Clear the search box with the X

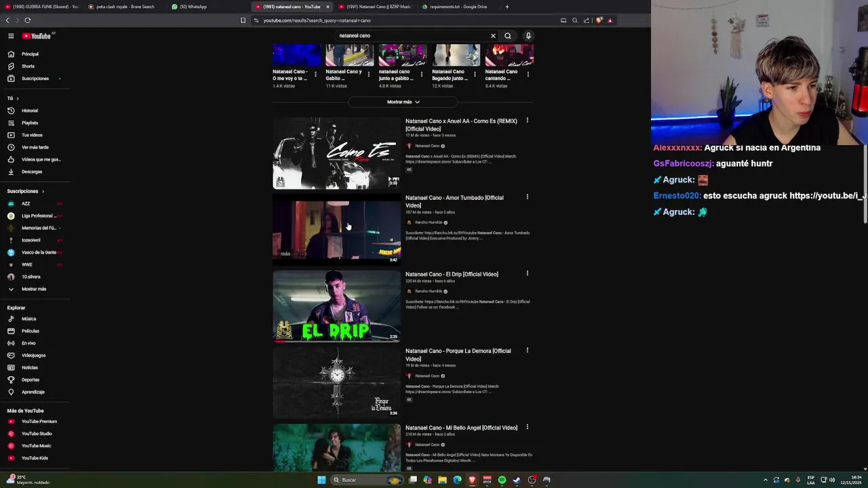pos(493,36)
